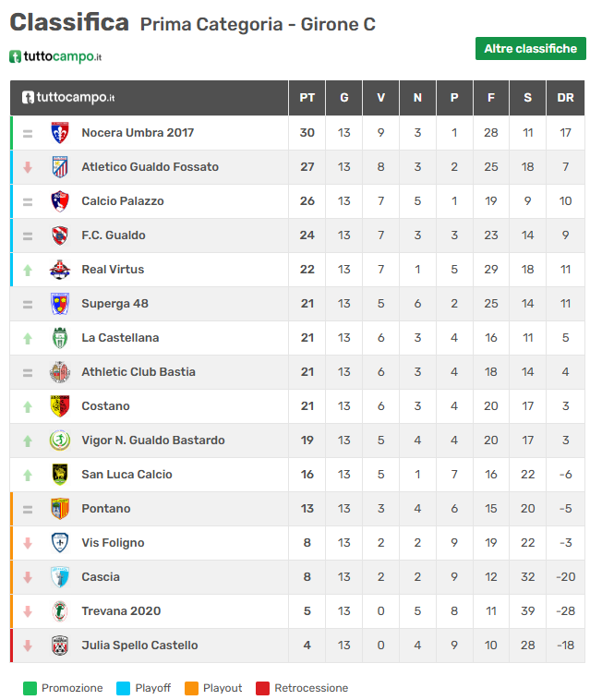This screenshot has width=602, height=700.
Task: Click the Julia Spello Castello crest
Action: pyautogui.click(x=60, y=646)
